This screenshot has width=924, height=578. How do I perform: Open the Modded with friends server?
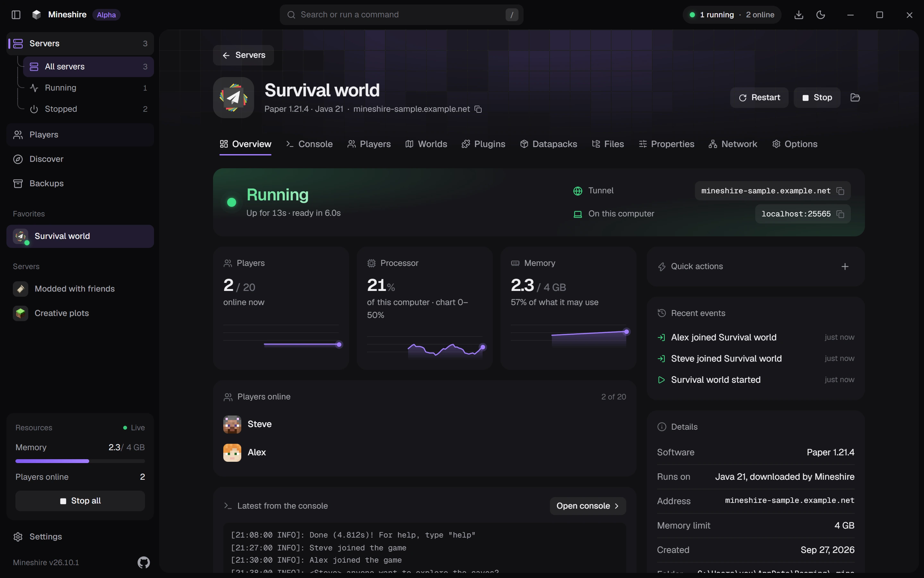[80, 289]
